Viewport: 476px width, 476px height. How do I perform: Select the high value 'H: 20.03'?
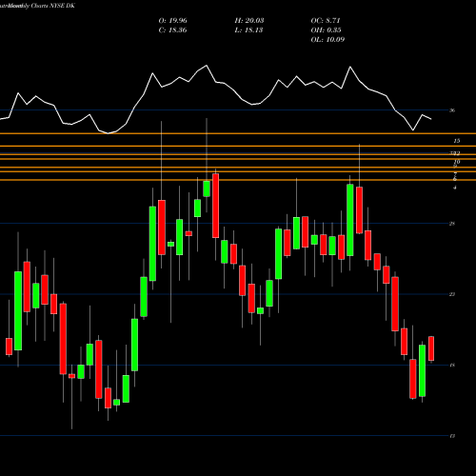[249, 21]
